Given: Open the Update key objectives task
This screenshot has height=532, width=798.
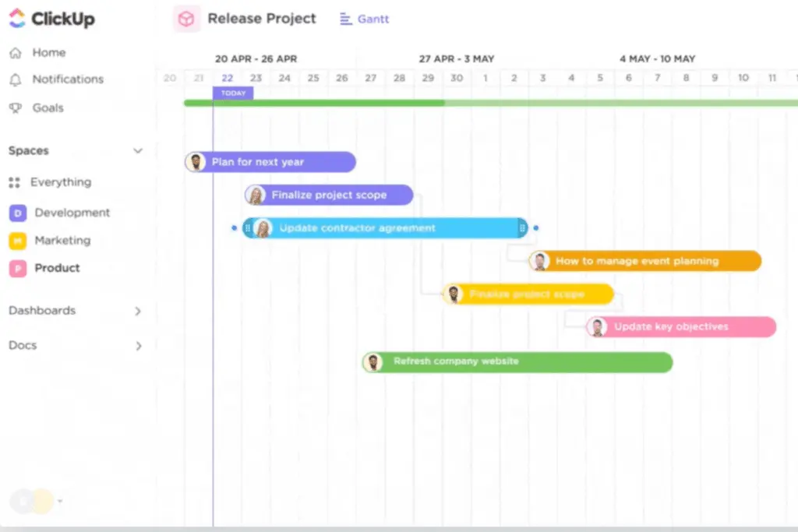Looking at the screenshot, I should point(681,327).
